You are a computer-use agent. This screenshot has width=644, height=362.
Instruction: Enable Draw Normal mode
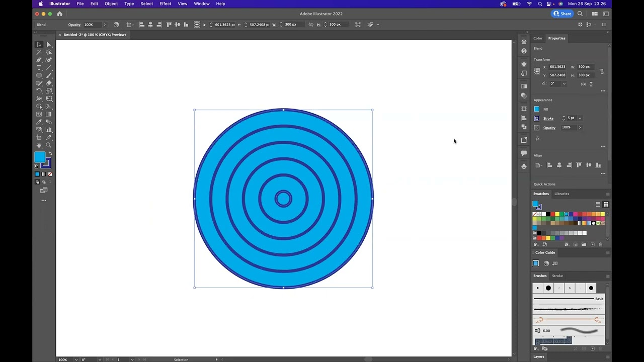click(37, 182)
